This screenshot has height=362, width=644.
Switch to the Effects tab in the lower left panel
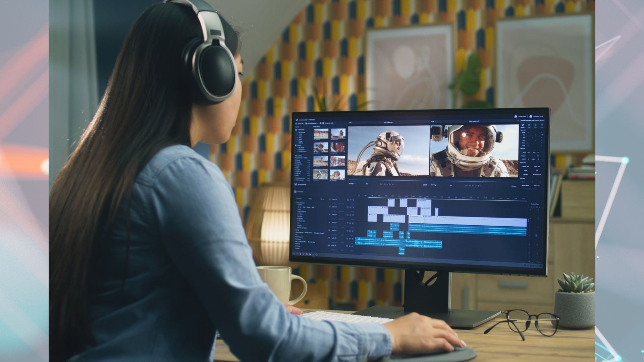click(310, 199)
